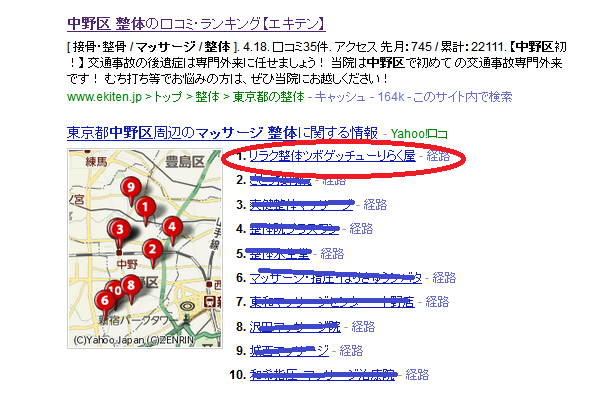Image resolution: width=600 pixels, height=400 pixels.
Task: Click map pin number 6
Action: click(x=104, y=300)
